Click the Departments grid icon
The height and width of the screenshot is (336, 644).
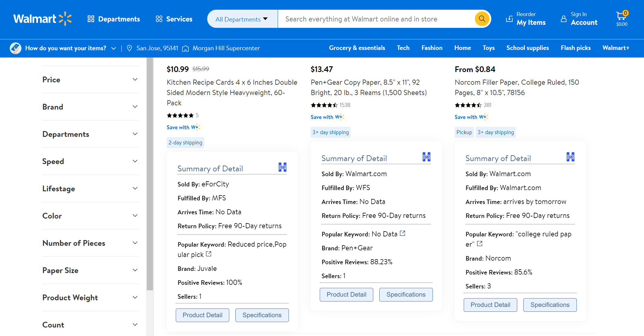click(x=91, y=19)
